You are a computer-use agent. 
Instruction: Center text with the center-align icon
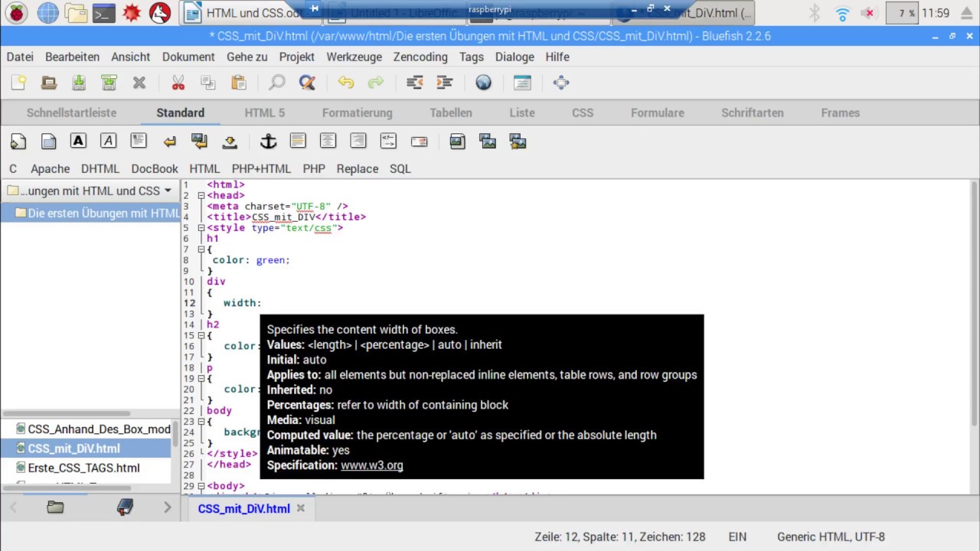click(x=328, y=141)
